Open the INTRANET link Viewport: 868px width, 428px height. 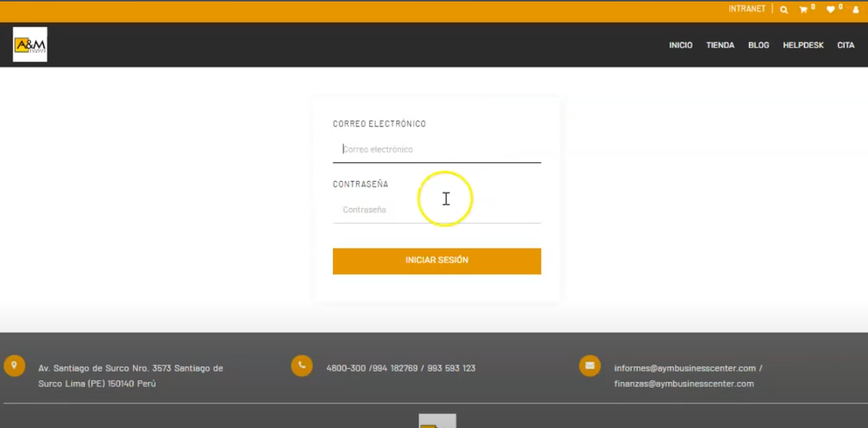point(747,9)
